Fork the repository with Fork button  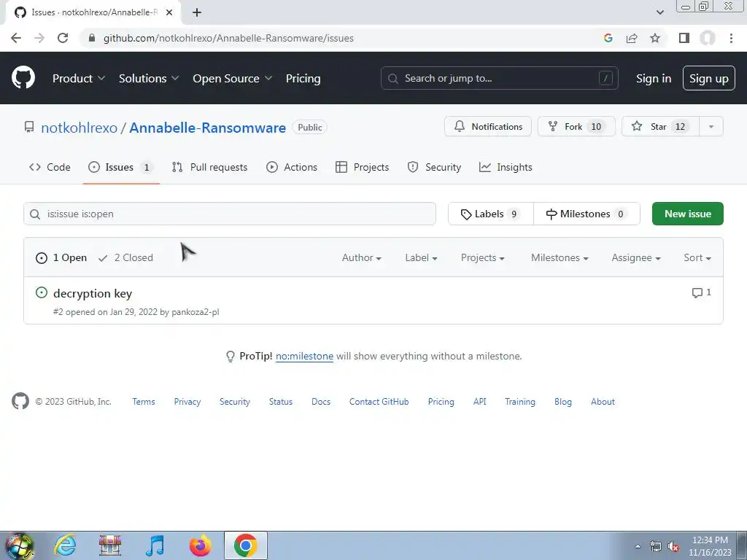pos(576,127)
